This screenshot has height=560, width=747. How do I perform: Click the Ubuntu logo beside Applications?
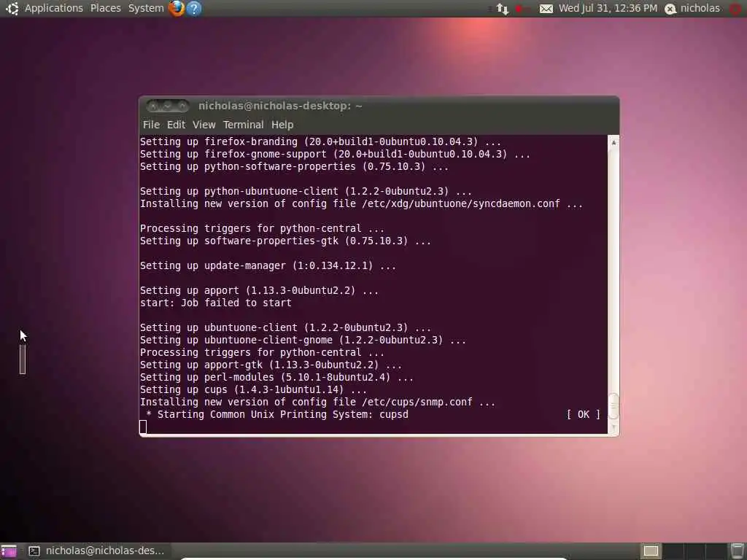(12, 8)
